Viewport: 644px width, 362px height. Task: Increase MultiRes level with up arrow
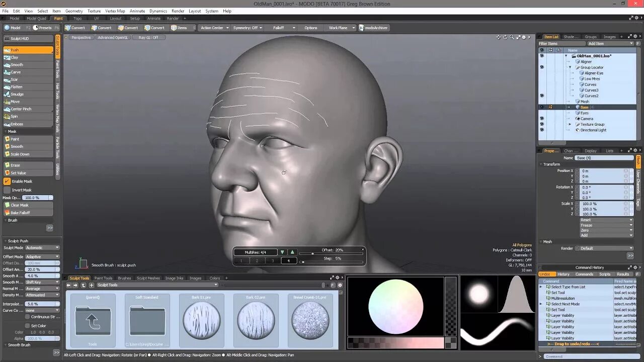292,252
